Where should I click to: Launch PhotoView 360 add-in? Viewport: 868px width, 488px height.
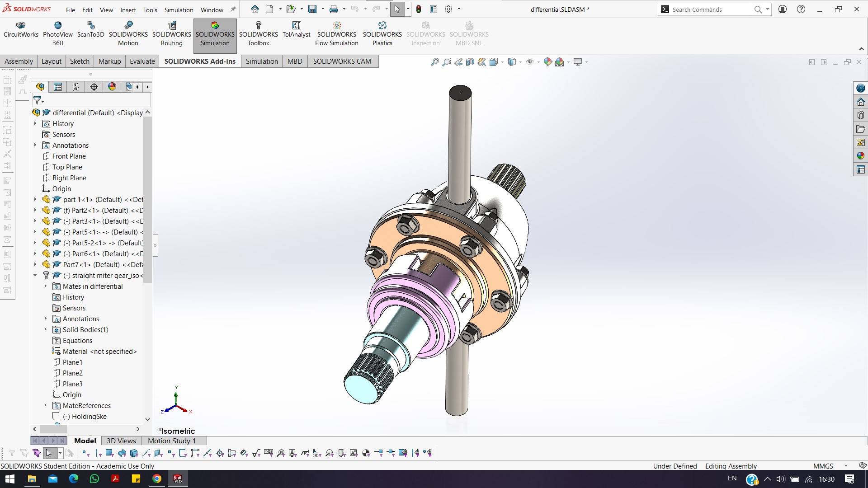(x=58, y=33)
